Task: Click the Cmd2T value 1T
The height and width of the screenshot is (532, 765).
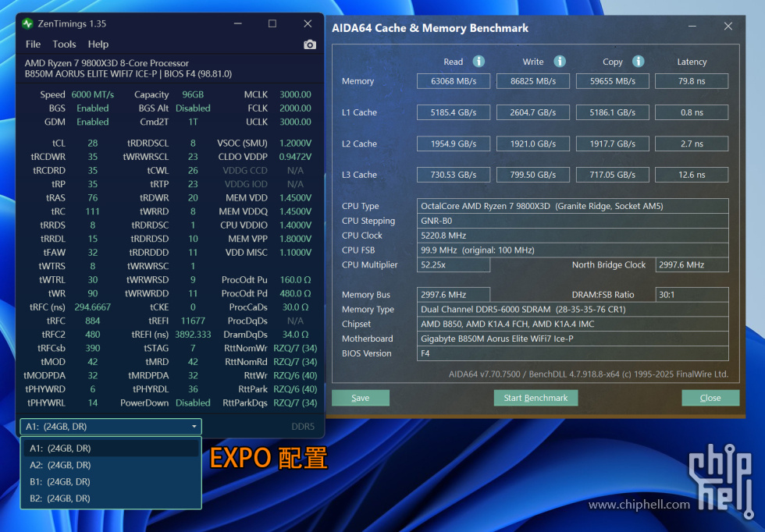Action: 194,122
